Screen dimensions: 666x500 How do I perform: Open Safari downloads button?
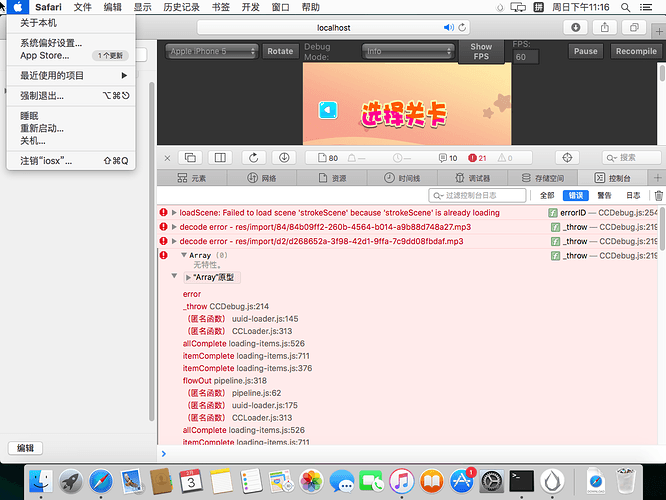click(576, 28)
